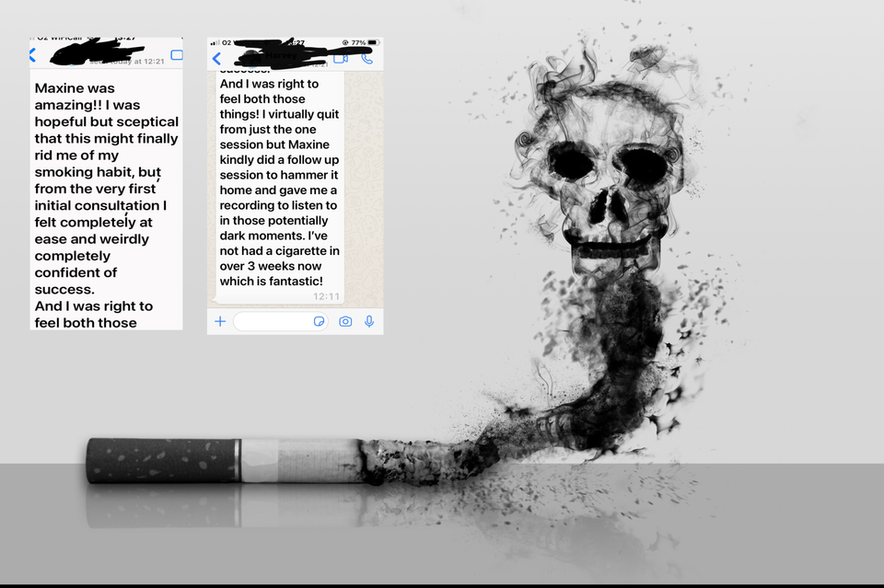Click the text 'Maxine was' in left screenshot
The image size is (884, 588).
[x=75, y=88]
